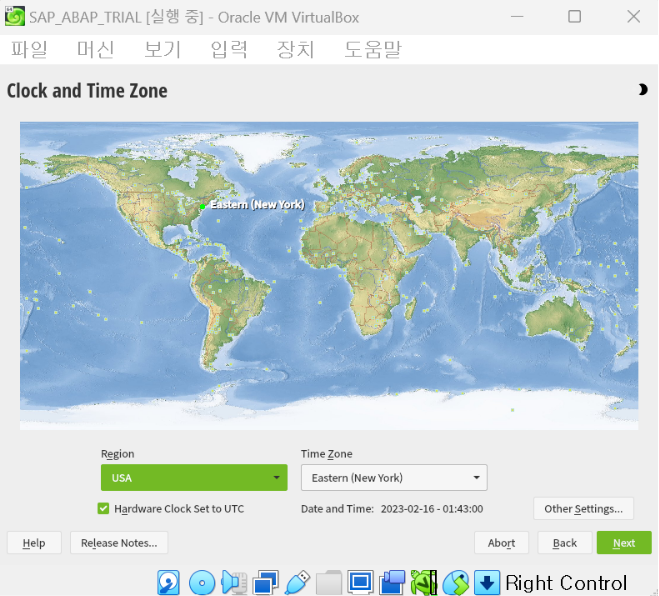The height and width of the screenshot is (596, 659).
Task: Click the Clock and Time Zone heading
Action: (87, 91)
